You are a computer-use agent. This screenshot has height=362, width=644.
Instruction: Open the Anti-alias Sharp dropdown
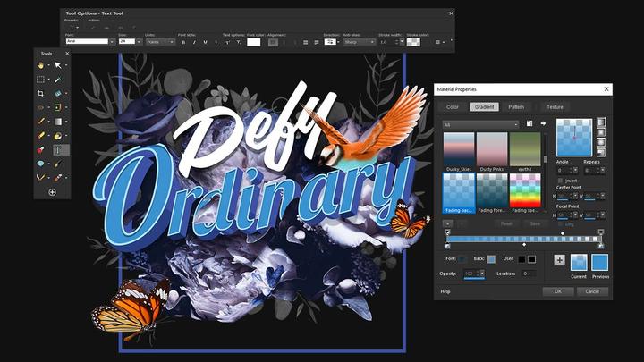(359, 42)
